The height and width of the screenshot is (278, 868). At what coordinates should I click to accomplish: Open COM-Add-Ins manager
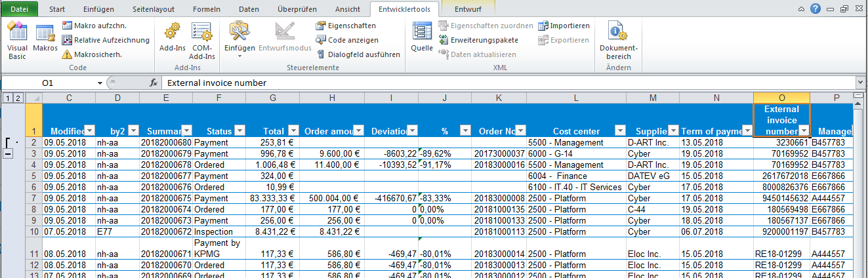(x=202, y=41)
